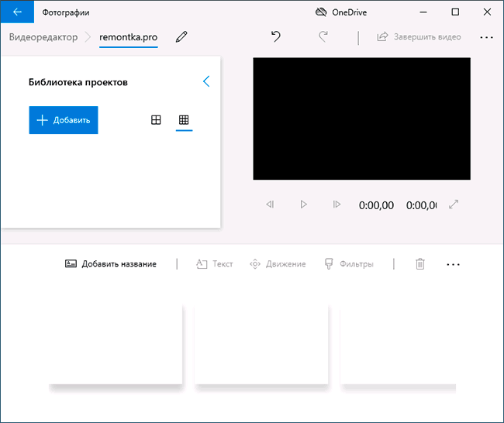The image size is (504, 423).
Task: Click Добавить название card button
Action: coord(111,264)
